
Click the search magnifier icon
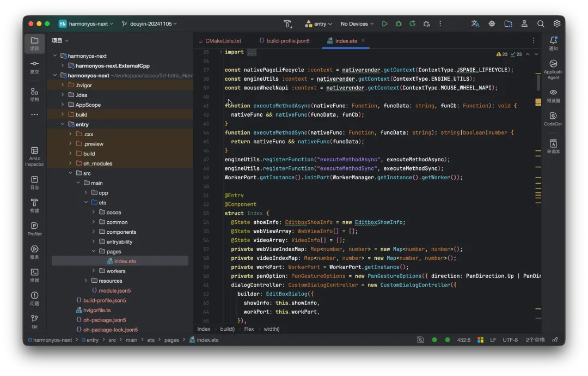[x=541, y=24]
